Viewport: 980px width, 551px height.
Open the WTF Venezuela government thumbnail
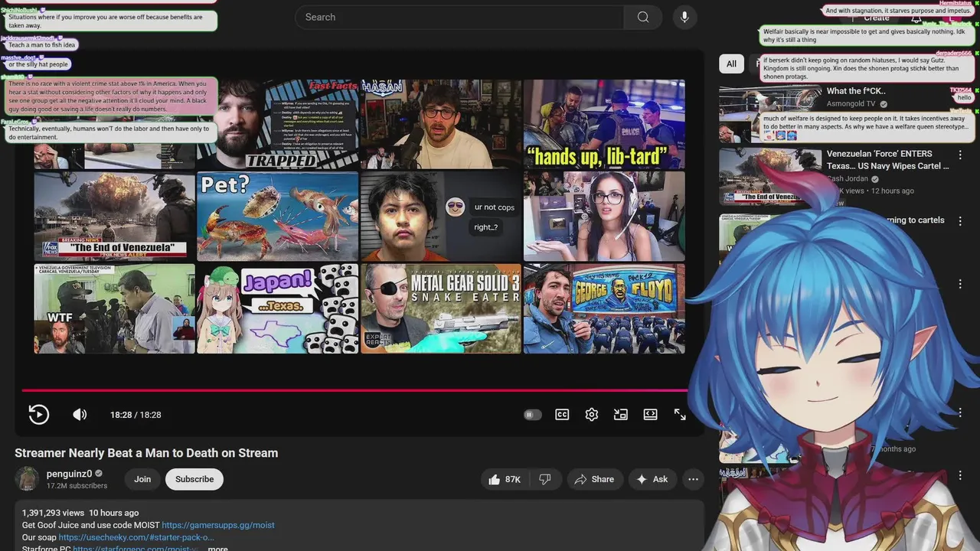[114, 308]
